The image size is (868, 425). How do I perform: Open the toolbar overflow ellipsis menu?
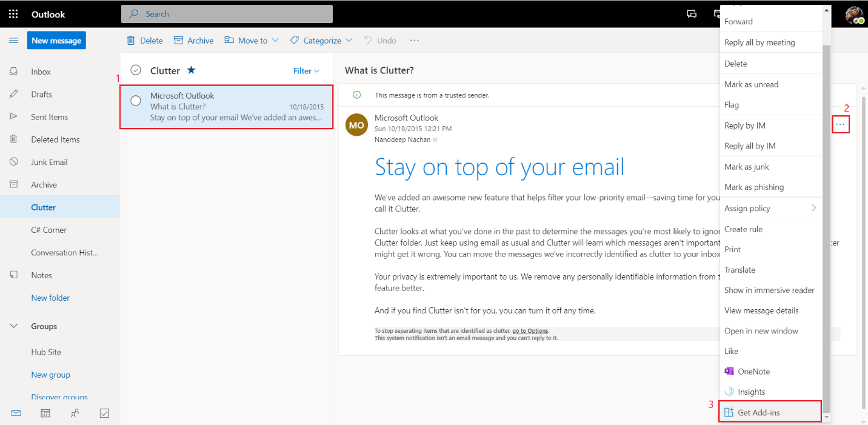pos(415,41)
